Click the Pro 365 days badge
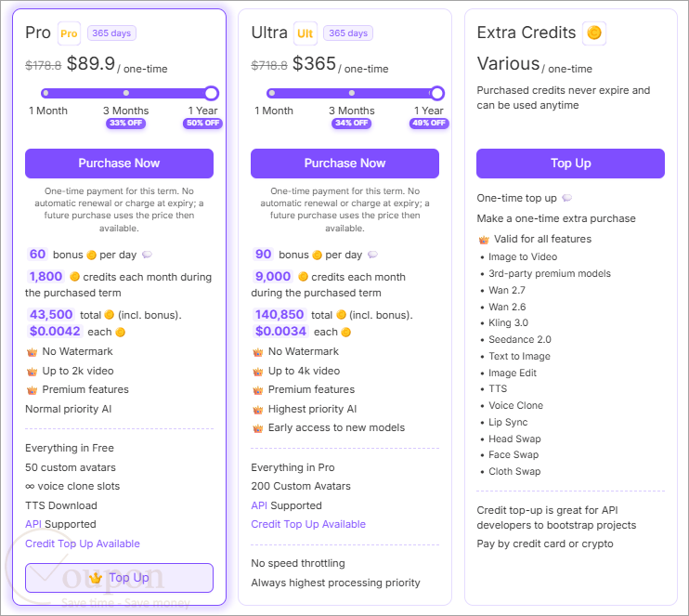Screen dimensions: 689x616 click(x=111, y=33)
